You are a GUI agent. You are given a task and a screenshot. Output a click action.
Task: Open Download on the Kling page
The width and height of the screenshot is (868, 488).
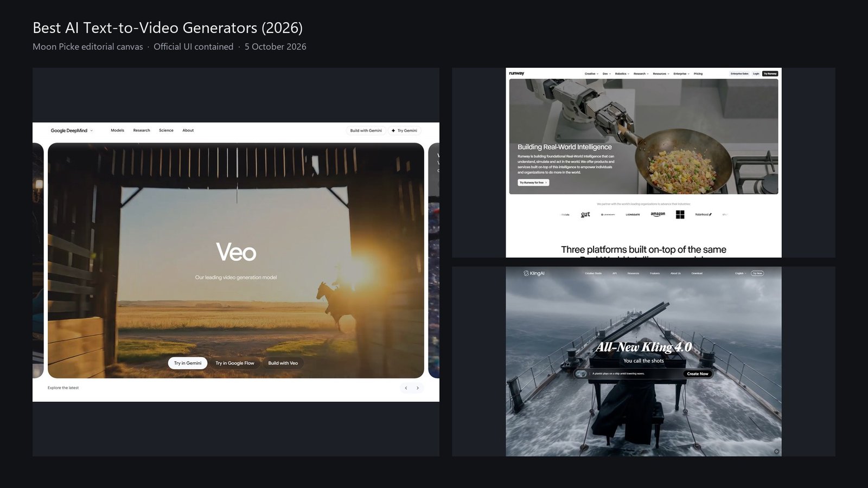click(697, 273)
